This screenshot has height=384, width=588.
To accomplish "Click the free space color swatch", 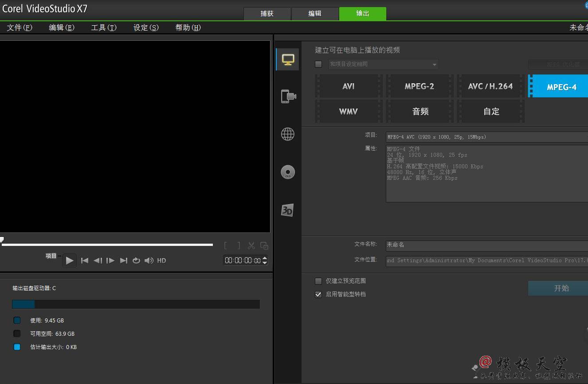I will point(17,334).
